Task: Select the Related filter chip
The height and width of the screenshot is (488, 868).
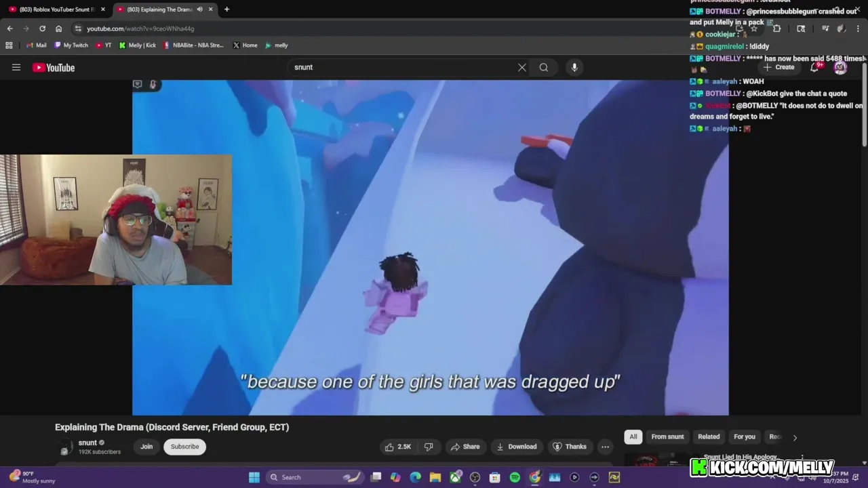Action: (709, 436)
